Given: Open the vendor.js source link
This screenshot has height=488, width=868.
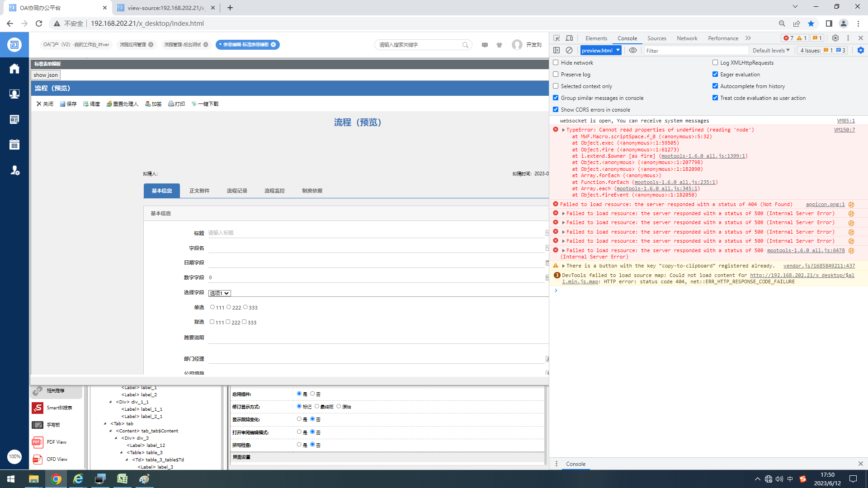Looking at the screenshot, I should 819,266.
